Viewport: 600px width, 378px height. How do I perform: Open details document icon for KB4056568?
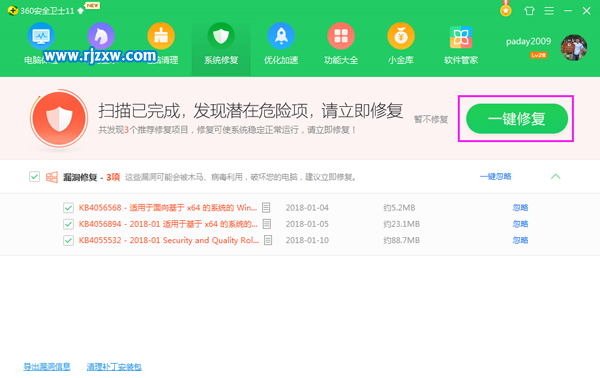266,207
